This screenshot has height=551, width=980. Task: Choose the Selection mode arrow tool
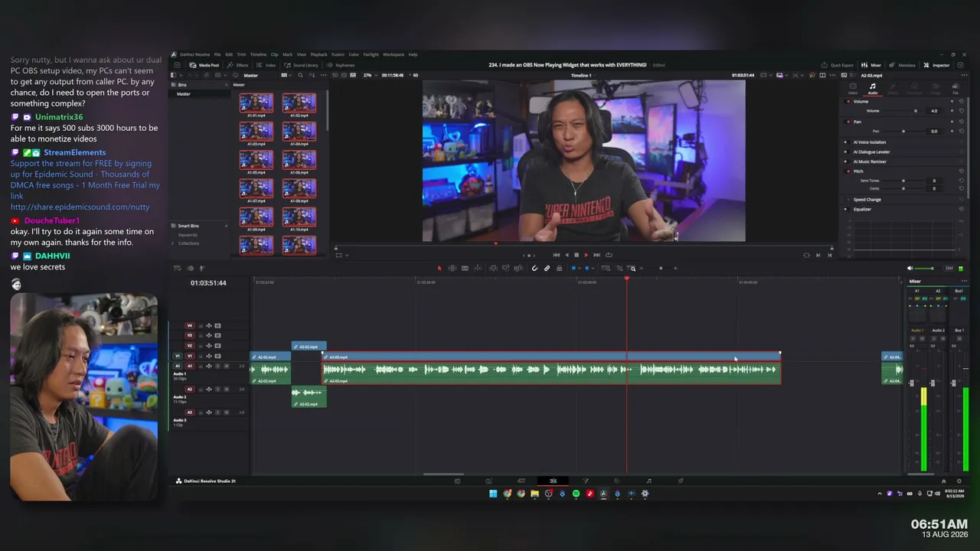[x=439, y=268]
